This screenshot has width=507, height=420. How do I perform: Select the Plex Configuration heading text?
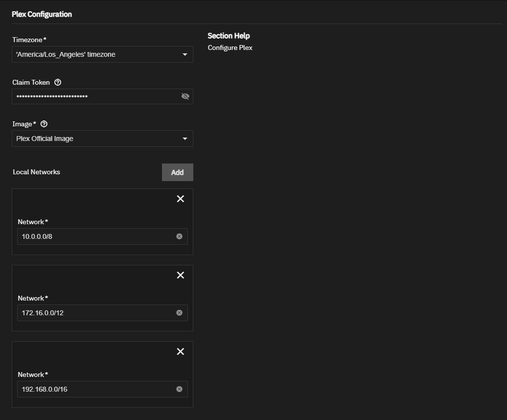tap(42, 14)
